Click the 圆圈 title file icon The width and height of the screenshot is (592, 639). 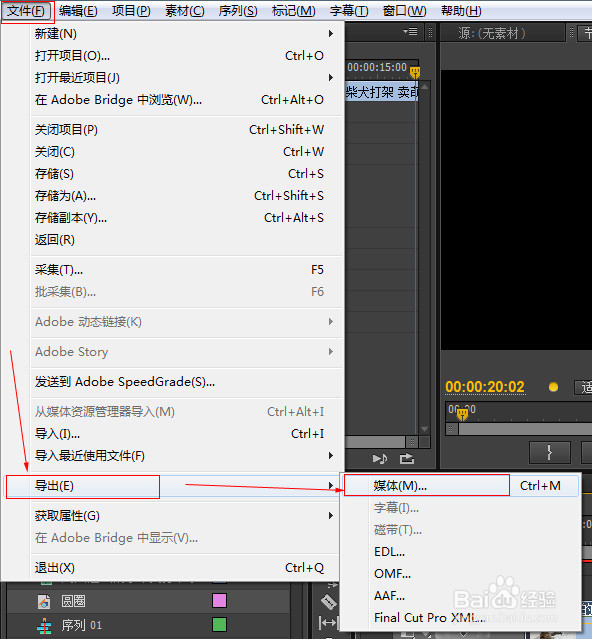44,601
